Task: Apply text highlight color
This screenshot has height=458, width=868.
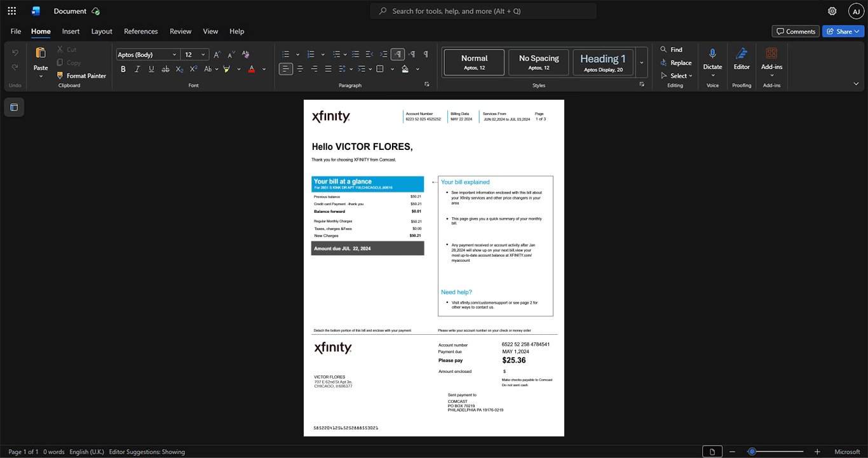Action: [227, 69]
